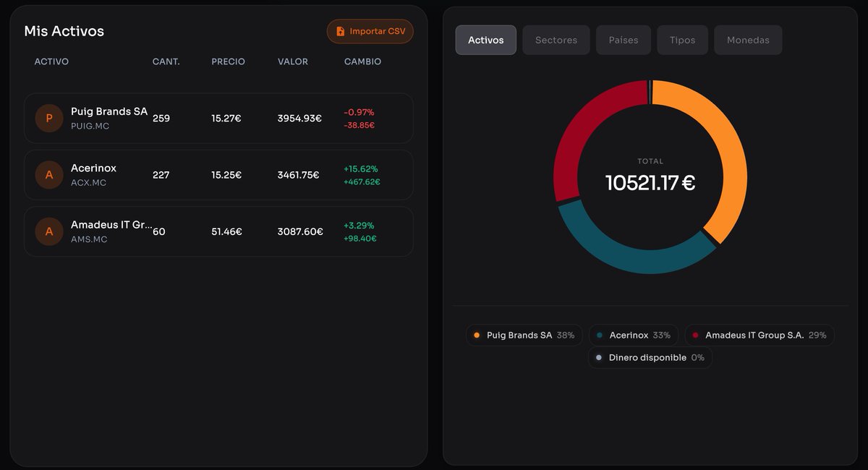
Task: Click the teal Acerinox donut segment
Action: [628, 259]
